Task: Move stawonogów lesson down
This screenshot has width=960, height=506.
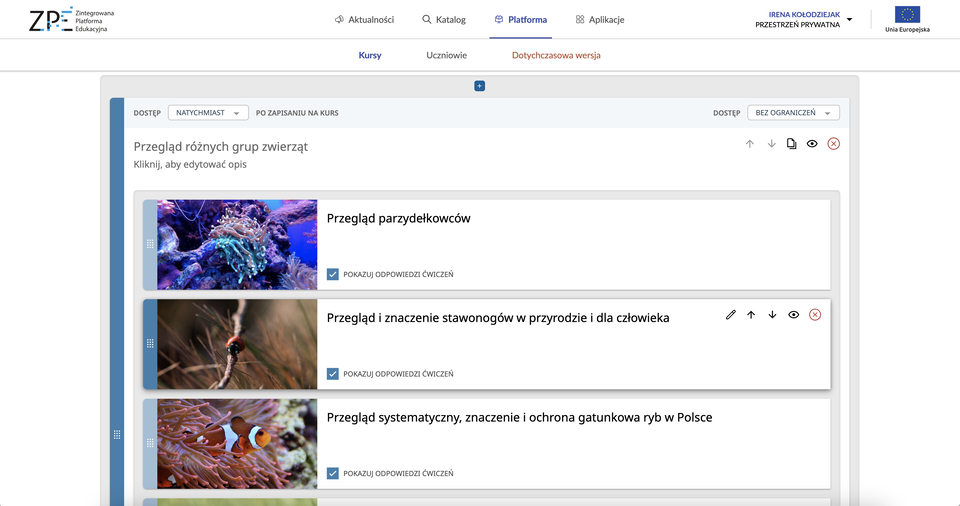Action: [x=772, y=315]
